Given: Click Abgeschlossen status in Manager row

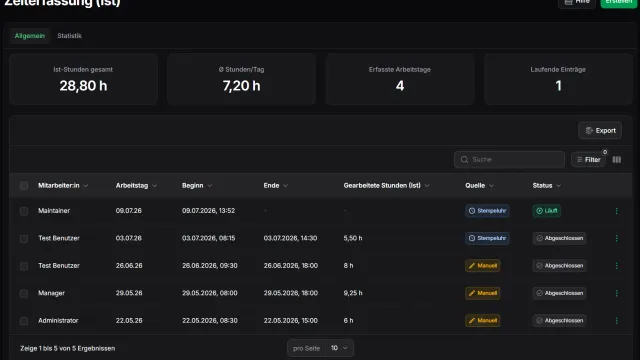Looking at the screenshot, I should 559,293.
